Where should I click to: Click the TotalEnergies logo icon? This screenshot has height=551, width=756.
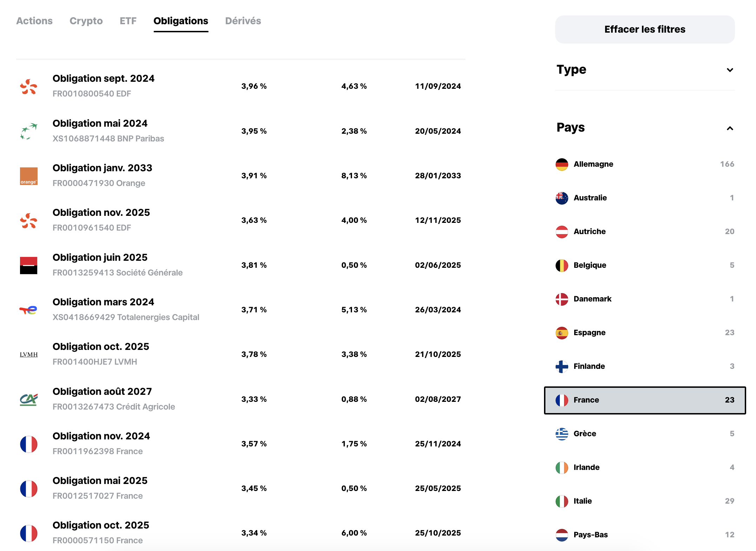28,310
